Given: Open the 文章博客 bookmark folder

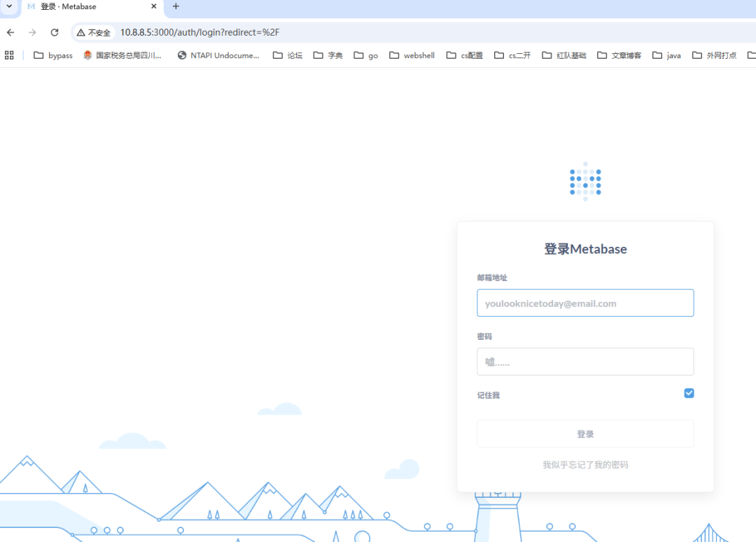Looking at the screenshot, I should (619, 55).
